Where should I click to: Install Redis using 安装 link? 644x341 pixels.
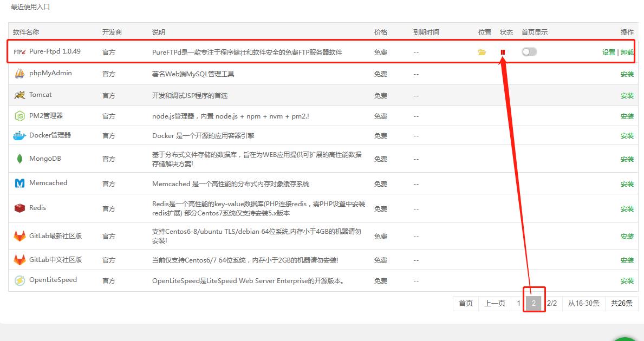pos(627,209)
